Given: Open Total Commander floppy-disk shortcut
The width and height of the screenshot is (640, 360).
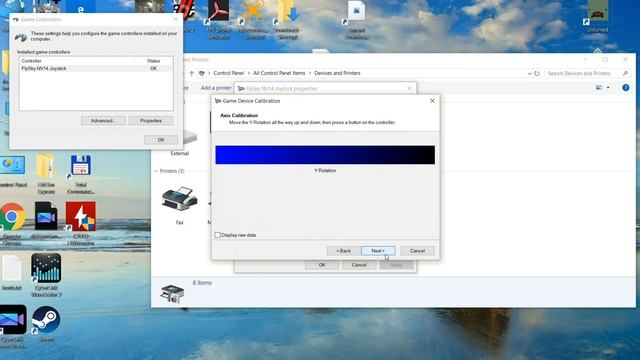Looking at the screenshot, I should click(80, 165).
